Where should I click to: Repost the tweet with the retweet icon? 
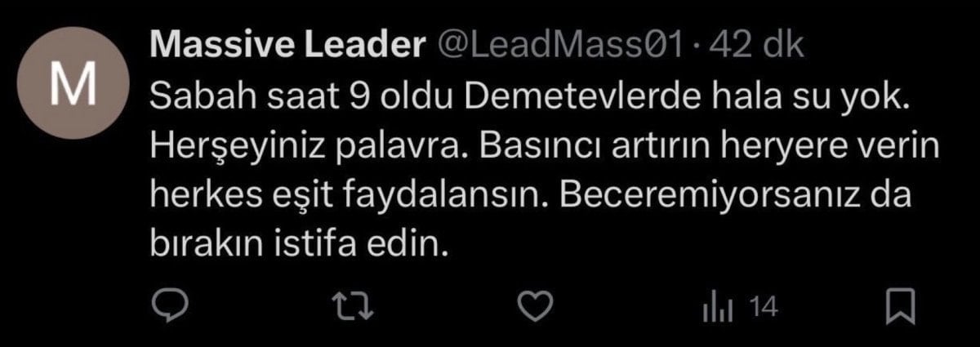tap(356, 307)
